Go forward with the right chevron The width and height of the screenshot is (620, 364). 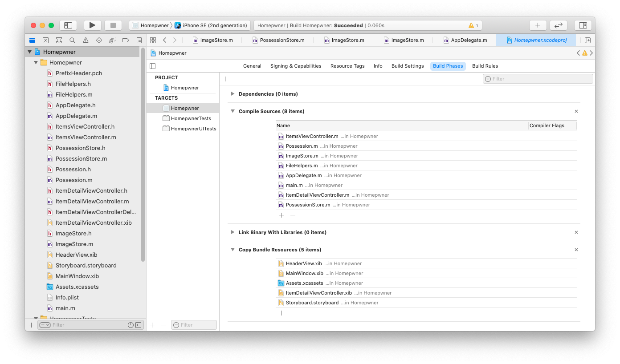click(x=175, y=40)
